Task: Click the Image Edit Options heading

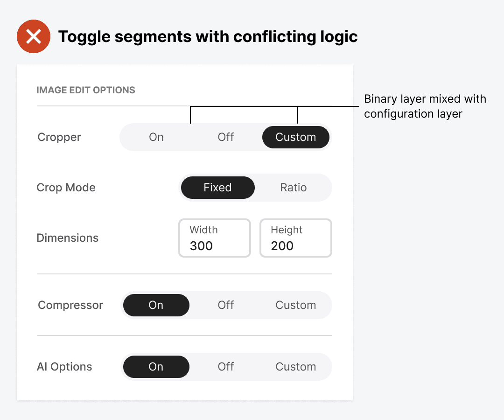Action: pyautogui.click(x=86, y=90)
